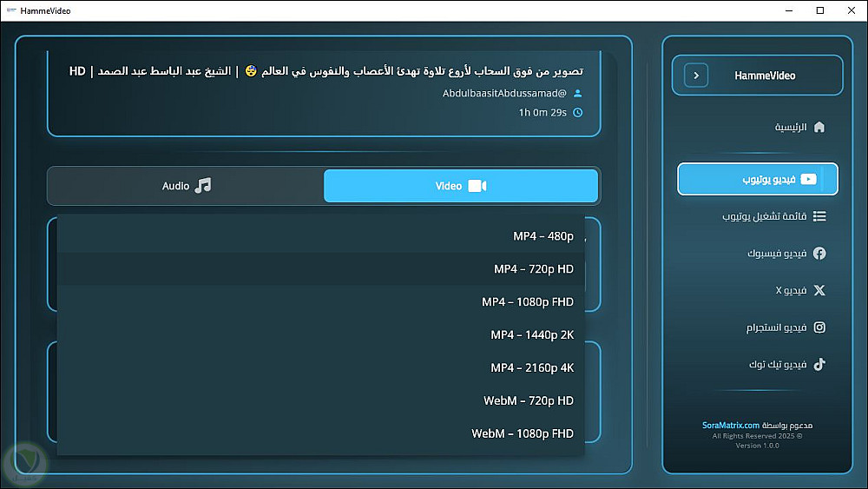
Task: Open the فيديو تيك توك downloader
Action: 758,365
